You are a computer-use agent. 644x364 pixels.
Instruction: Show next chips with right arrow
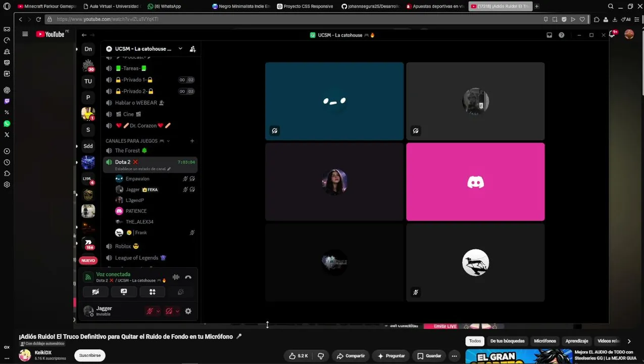[x=629, y=341]
